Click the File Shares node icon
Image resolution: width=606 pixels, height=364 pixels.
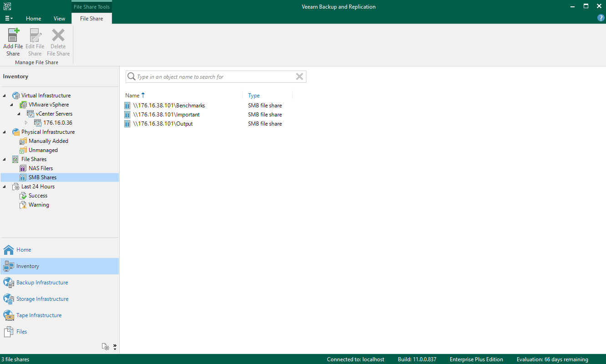[x=16, y=159]
